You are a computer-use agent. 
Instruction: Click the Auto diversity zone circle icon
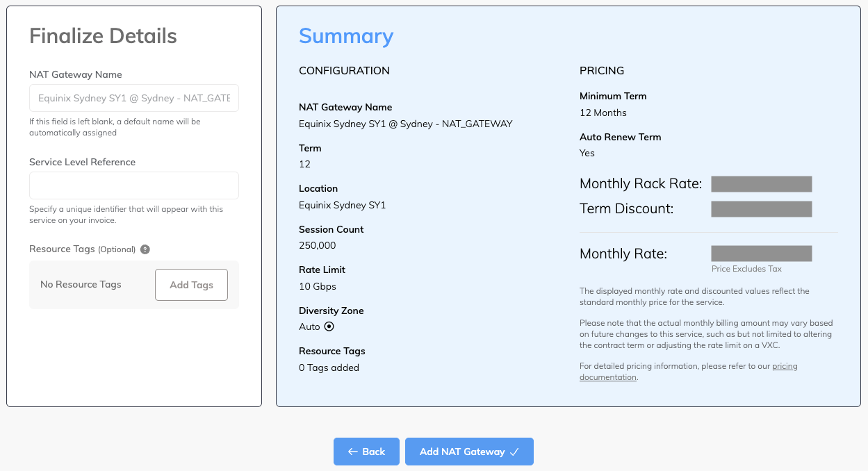329,327
